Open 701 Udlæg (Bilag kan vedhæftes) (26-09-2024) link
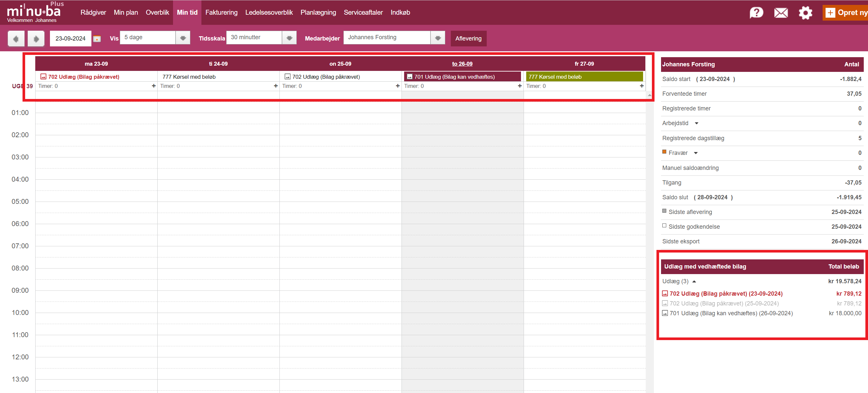Viewport: 868px width, 393px height. pos(731,313)
